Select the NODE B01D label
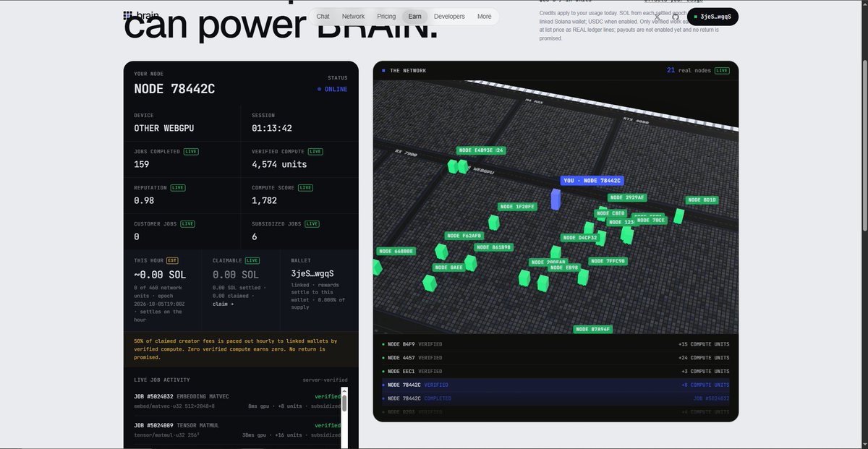 click(702, 200)
